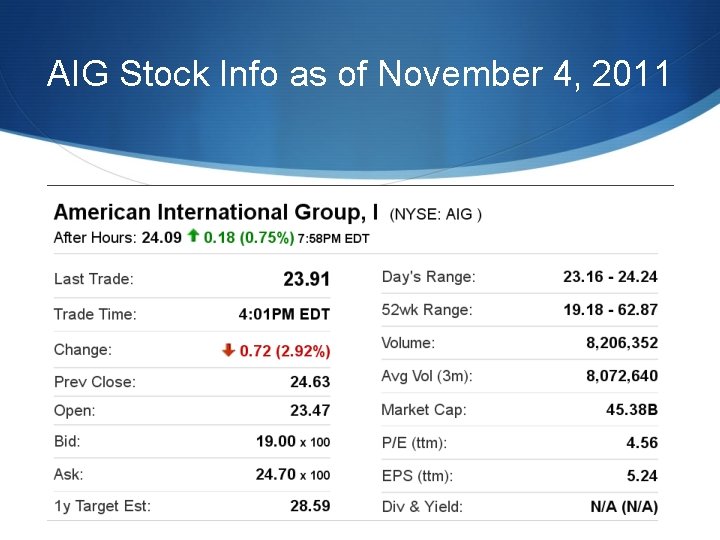Click the Prev Close value 24.63
The height and width of the screenshot is (540, 720).
tap(310, 381)
